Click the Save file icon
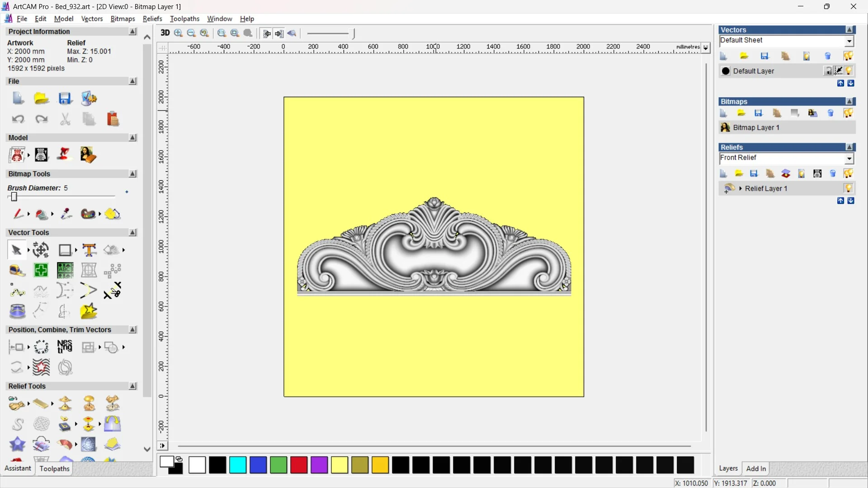Image resolution: width=868 pixels, height=488 pixels. (65, 99)
